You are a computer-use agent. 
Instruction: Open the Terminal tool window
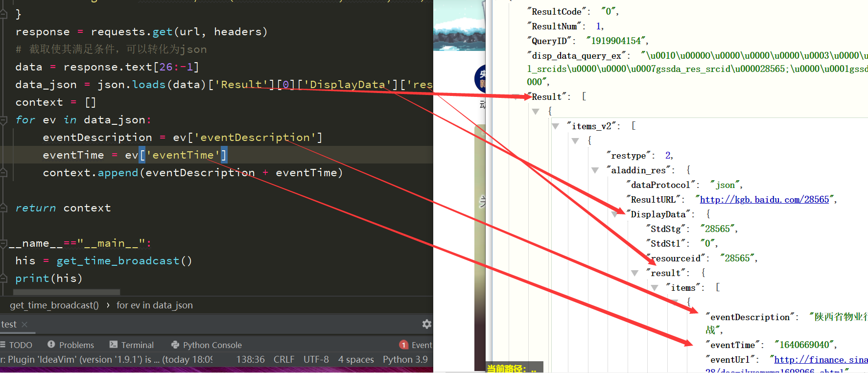[x=132, y=345]
